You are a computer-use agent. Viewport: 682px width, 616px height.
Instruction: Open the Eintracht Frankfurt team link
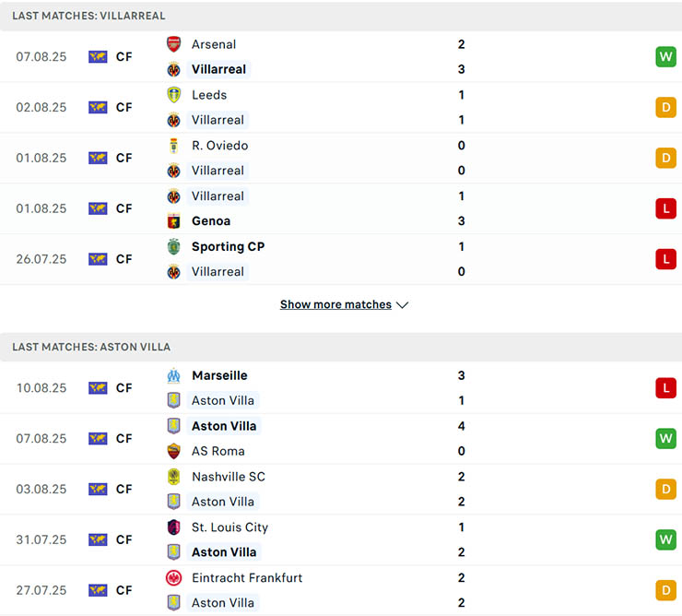click(247, 578)
